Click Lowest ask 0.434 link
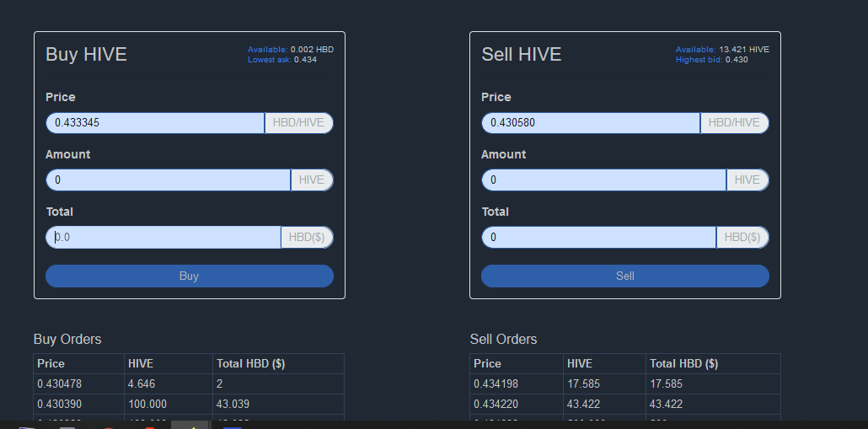 click(282, 59)
